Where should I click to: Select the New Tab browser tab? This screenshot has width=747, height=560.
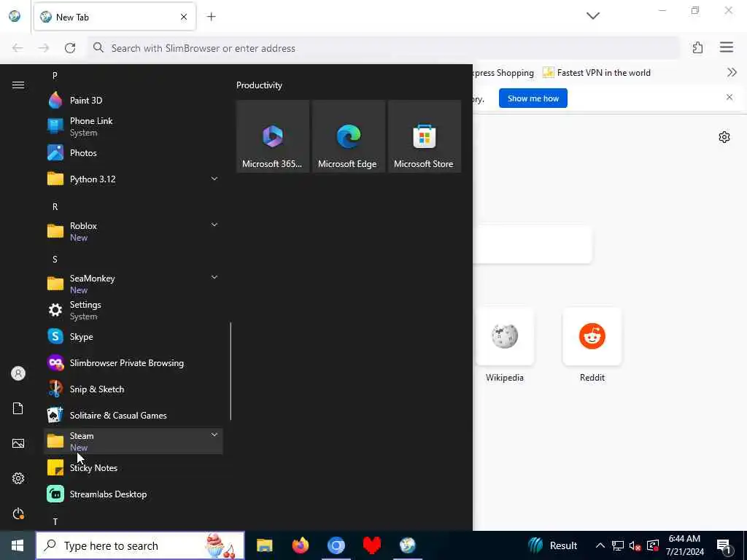115,17
